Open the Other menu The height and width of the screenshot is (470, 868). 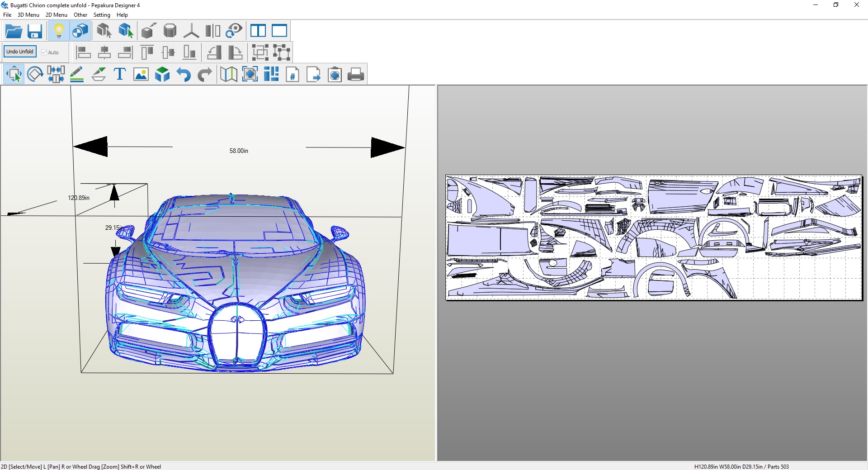pyautogui.click(x=80, y=15)
